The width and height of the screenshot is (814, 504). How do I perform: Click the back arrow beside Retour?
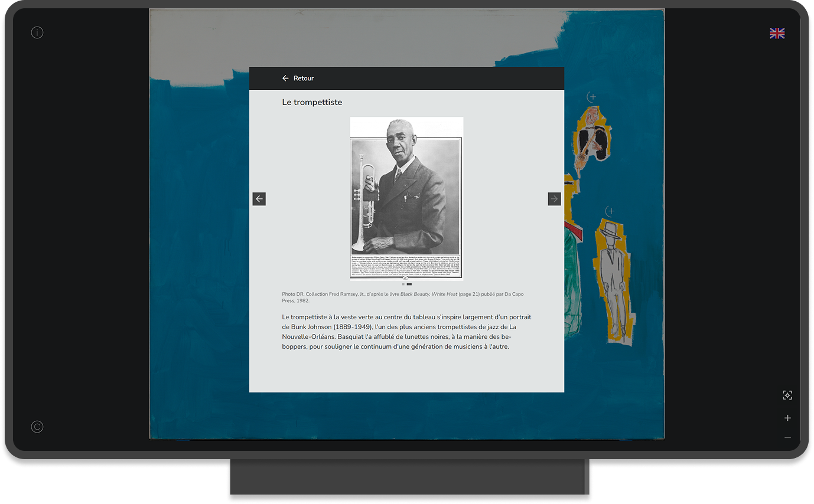tap(285, 78)
